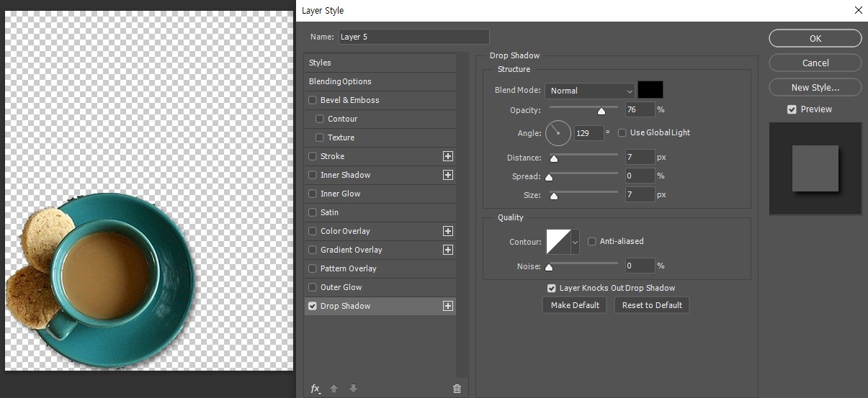Add another Color Overlay via plus icon
868x398 pixels.
tap(448, 231)
